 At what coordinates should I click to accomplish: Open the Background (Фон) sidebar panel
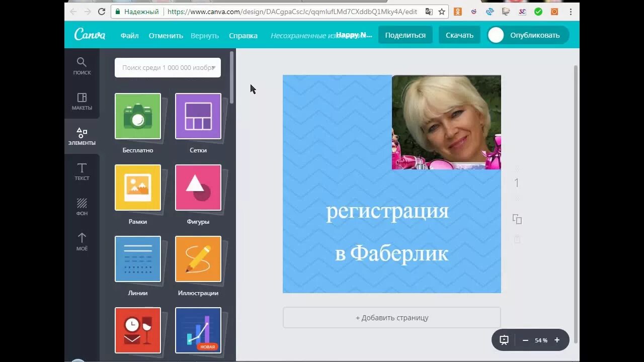82,207
